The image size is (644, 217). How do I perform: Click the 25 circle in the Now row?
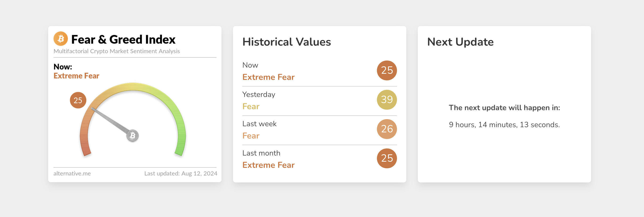point(387,70)
